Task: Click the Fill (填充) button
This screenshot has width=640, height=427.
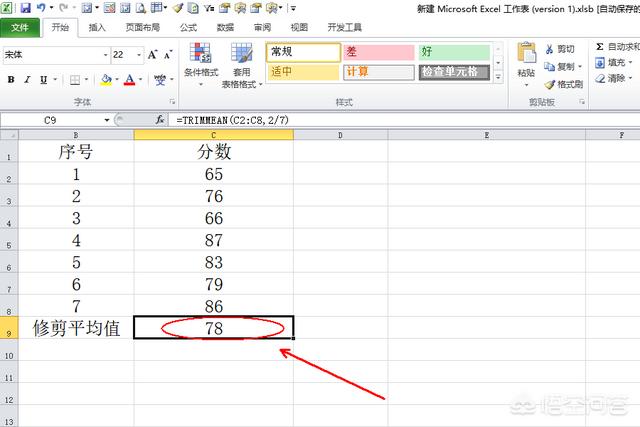Action: 611,62
